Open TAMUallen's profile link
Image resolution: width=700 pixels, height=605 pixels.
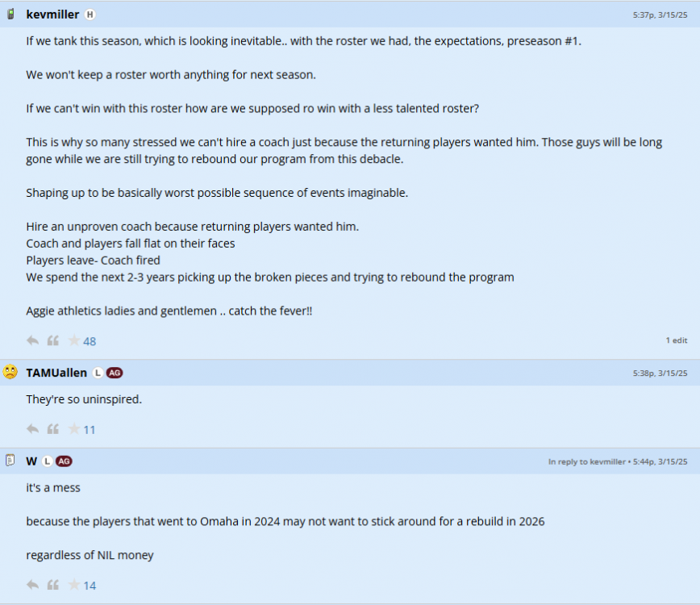coord(56,373)
